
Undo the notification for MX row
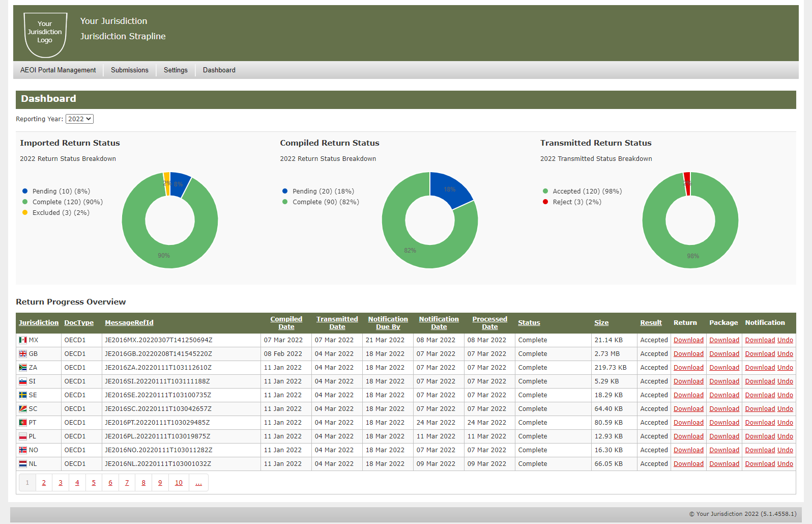(x=785, y=340)
